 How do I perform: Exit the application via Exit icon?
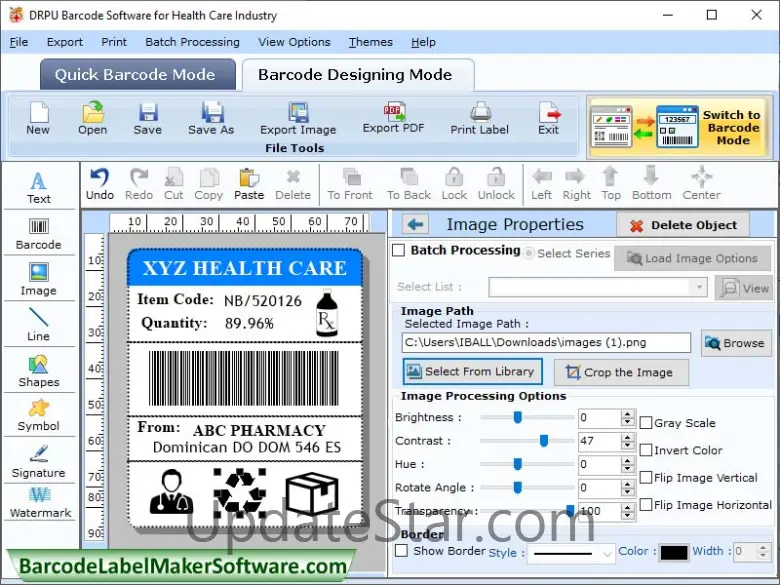point(548,118)
